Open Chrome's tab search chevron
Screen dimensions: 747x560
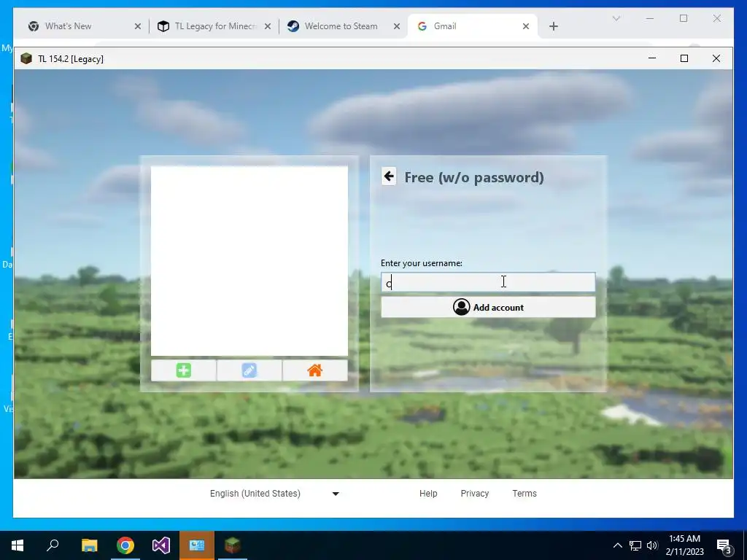click(616, 18)
